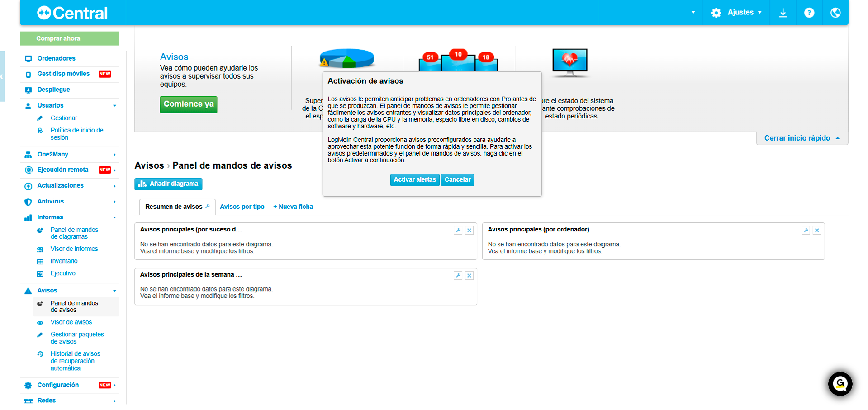Image resolution: width=868 pixels, height=410 pixels.
Task: Open the Nueva ficha tab
Action: (293, 207)
